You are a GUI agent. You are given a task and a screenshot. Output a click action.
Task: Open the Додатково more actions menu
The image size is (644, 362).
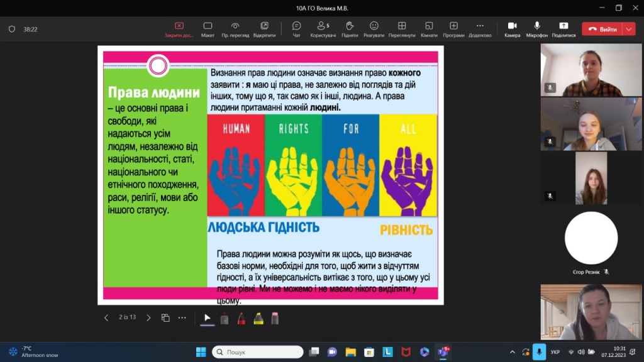(x=480, y=29)
